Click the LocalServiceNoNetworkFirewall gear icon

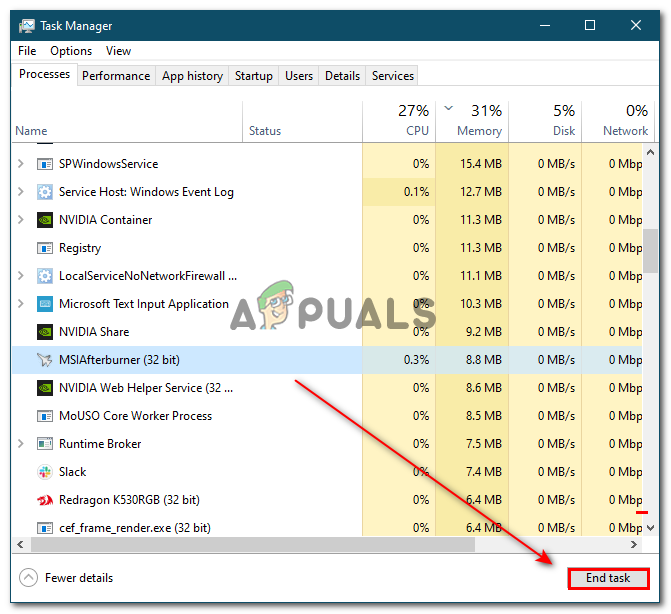coord(45,276)
